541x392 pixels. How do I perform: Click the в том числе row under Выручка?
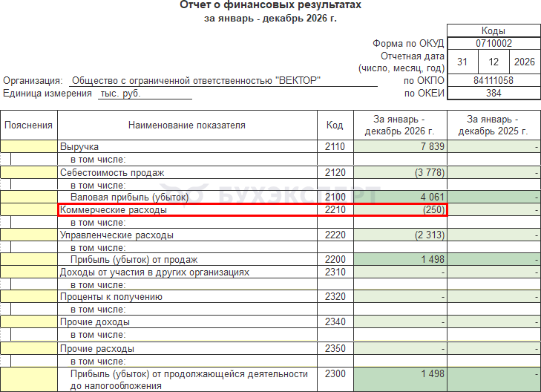click(x=187, y=160)
